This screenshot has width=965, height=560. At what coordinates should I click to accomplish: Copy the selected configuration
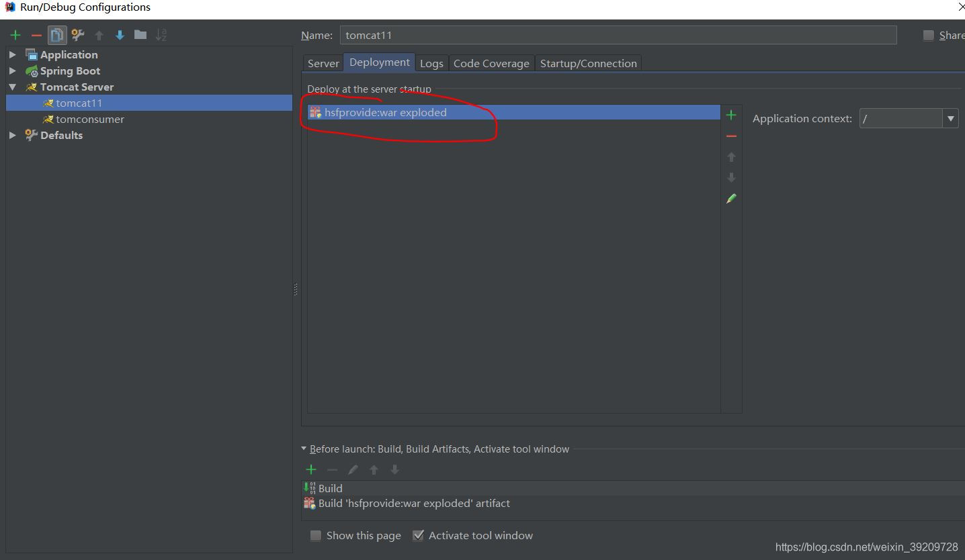tap(57, 35)
